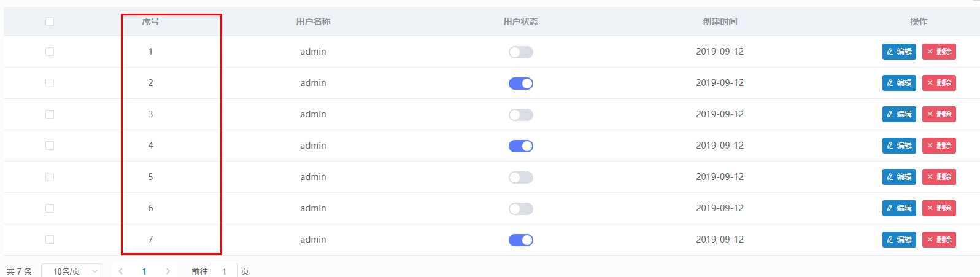Remove the user in row 6
This screenshot has height=277, width=980.
[x=938, y=208]
